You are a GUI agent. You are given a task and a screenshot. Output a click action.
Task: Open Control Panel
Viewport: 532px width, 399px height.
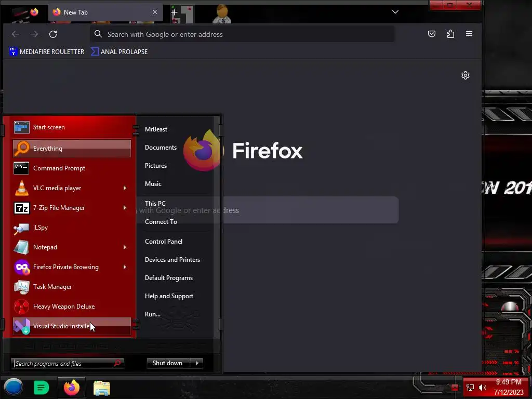point(164,242)
